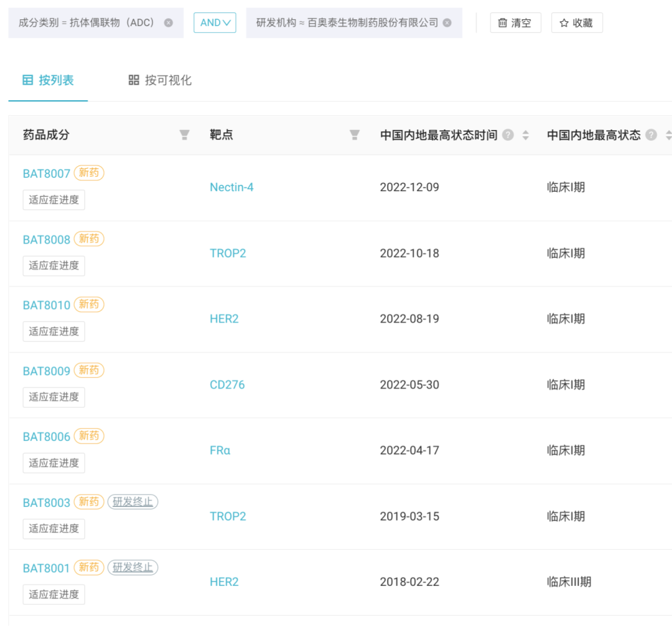Select the date 2019-03-15
This screenshot has height=637, width=672.
(x=409, y=516)
